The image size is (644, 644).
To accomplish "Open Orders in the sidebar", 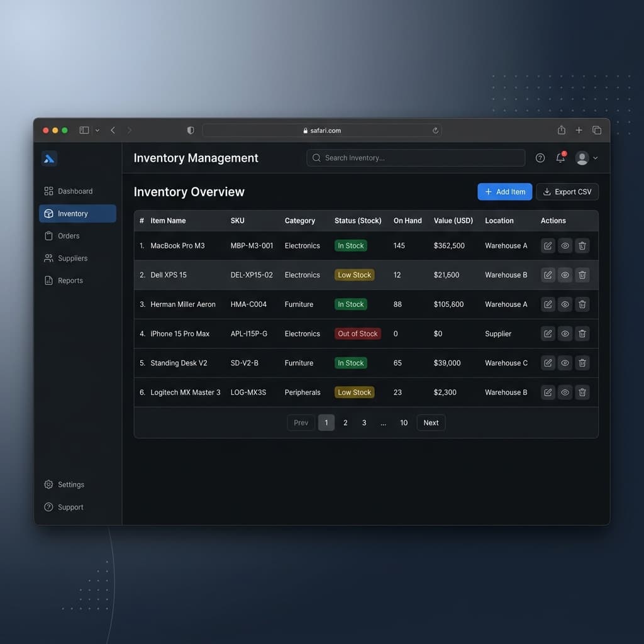I will (x=77, y=236).
